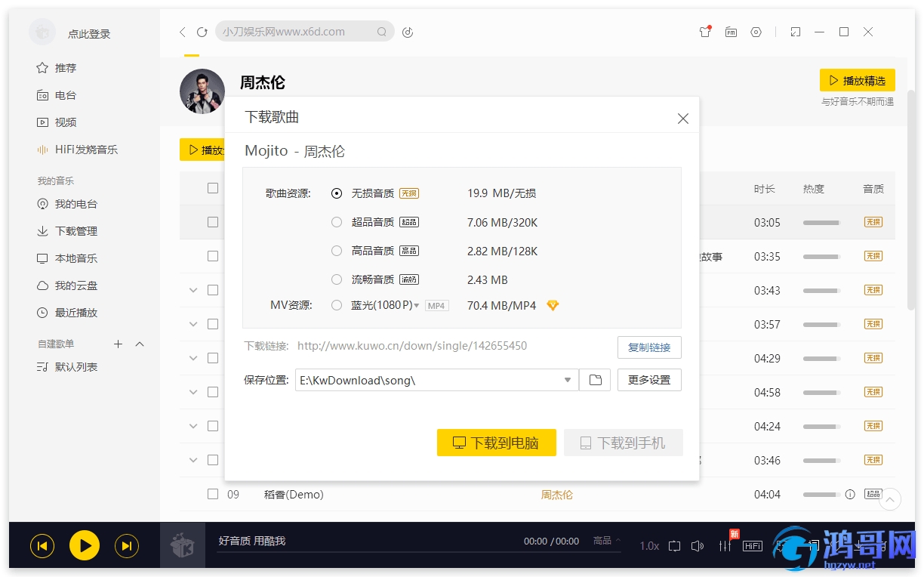924x577 pixels.
Task: Click the yellow play button
Action: pyautogui.click(x=85, y=545)
